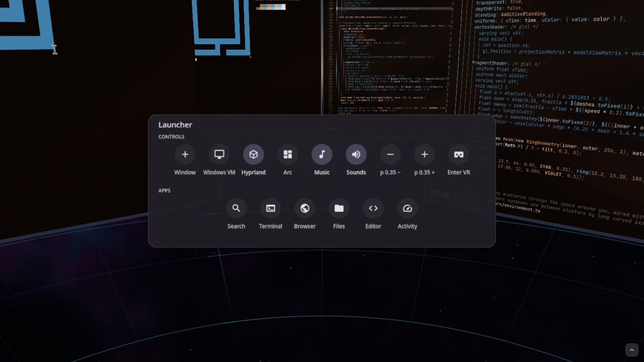Viewport: 644px width, 362px height.
Task: Toggle the Music control
Action: click(322, 154)
